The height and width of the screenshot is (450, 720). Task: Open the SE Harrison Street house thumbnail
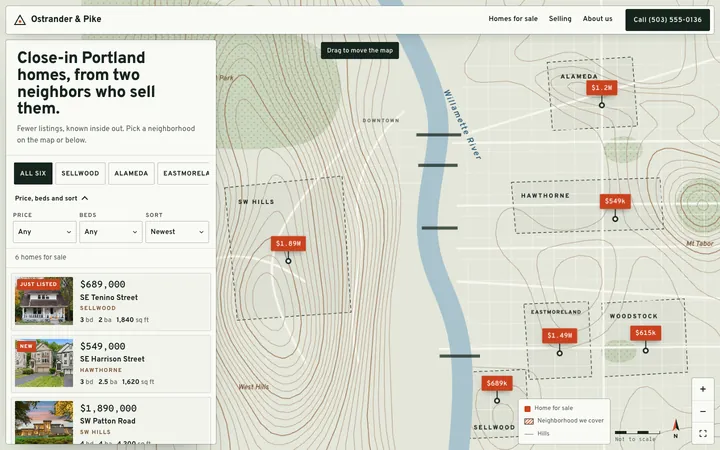tap(44, 363)
